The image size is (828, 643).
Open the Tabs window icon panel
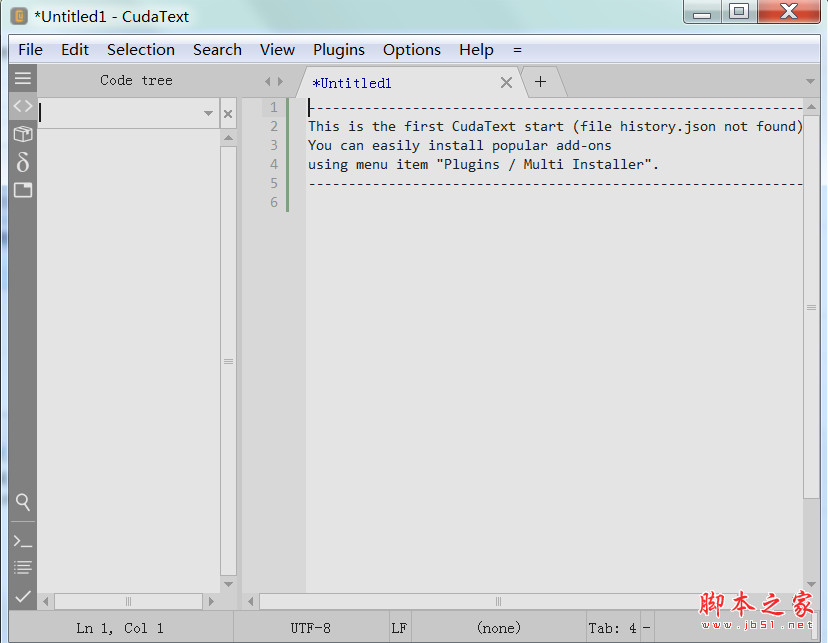pos(22,190)
